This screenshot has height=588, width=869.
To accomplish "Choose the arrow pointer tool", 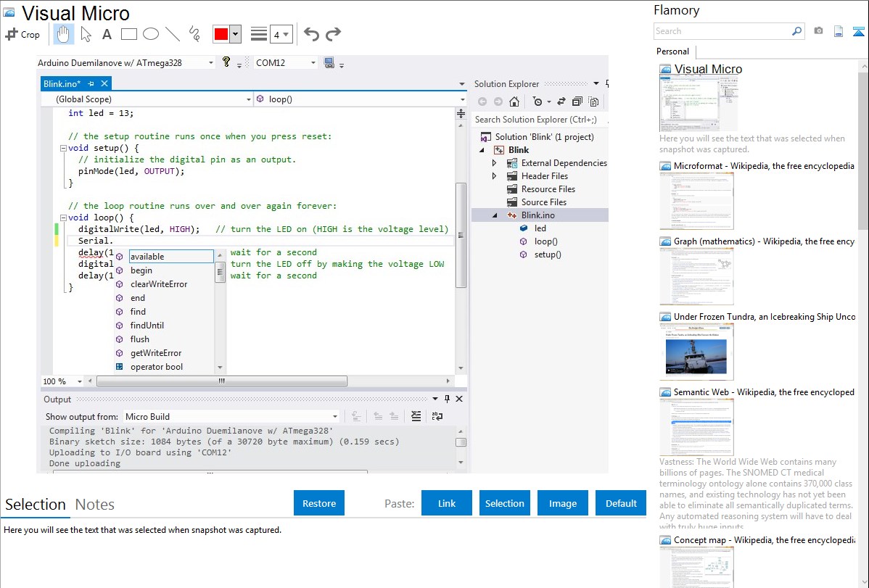I will point(86,34).
